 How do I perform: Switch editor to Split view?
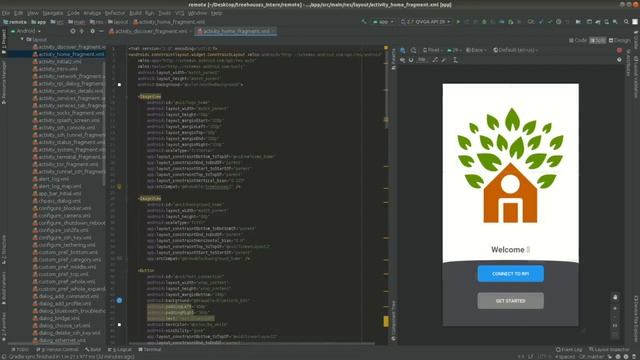[598, 40]
